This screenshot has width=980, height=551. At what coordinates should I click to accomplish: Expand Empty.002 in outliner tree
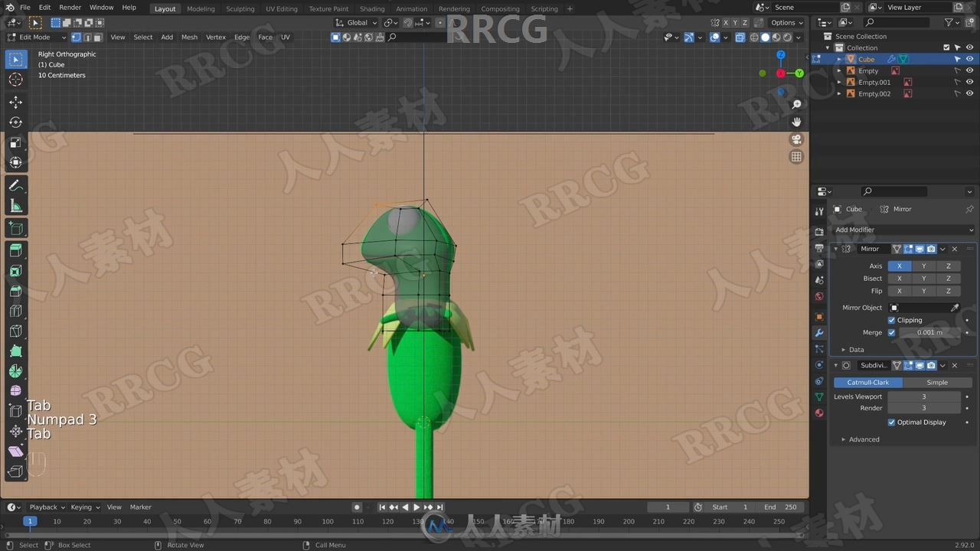click(x=839, y=93)
